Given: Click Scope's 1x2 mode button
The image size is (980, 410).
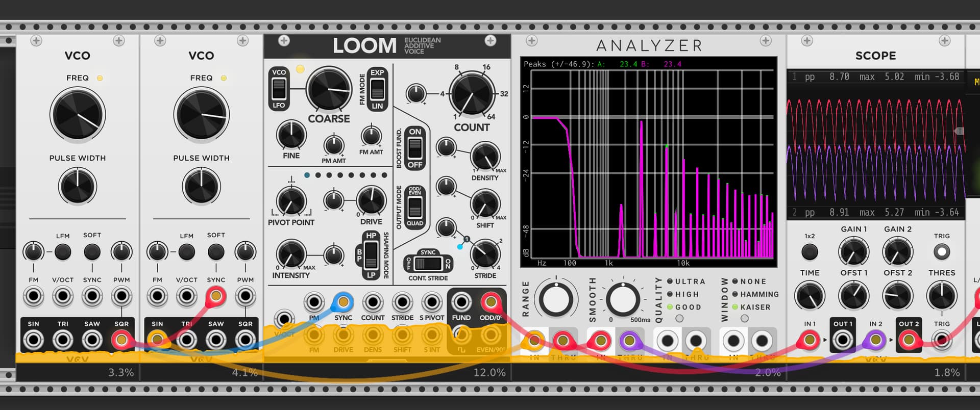Looking at the screenshot, I should click(810, 251).
